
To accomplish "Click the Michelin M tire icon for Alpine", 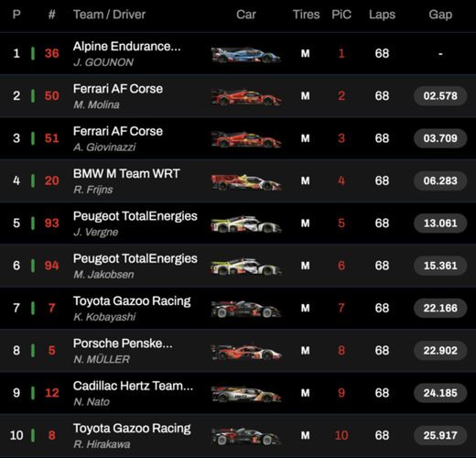I will 306,54.
